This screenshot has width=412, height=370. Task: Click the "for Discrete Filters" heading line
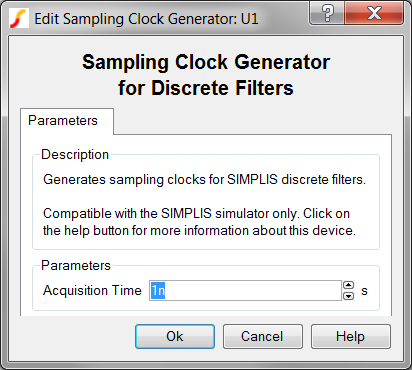(x=206, y=88)
